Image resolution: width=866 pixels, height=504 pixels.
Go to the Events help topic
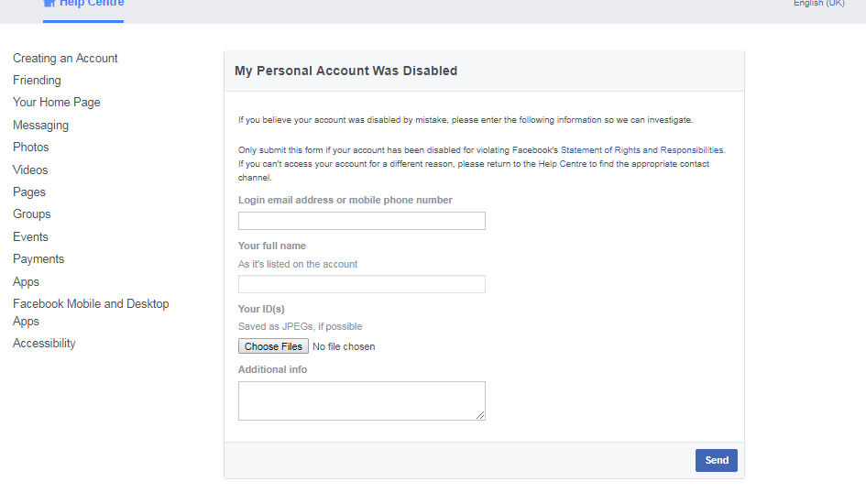pyautogui.click(x=30, y=237)
